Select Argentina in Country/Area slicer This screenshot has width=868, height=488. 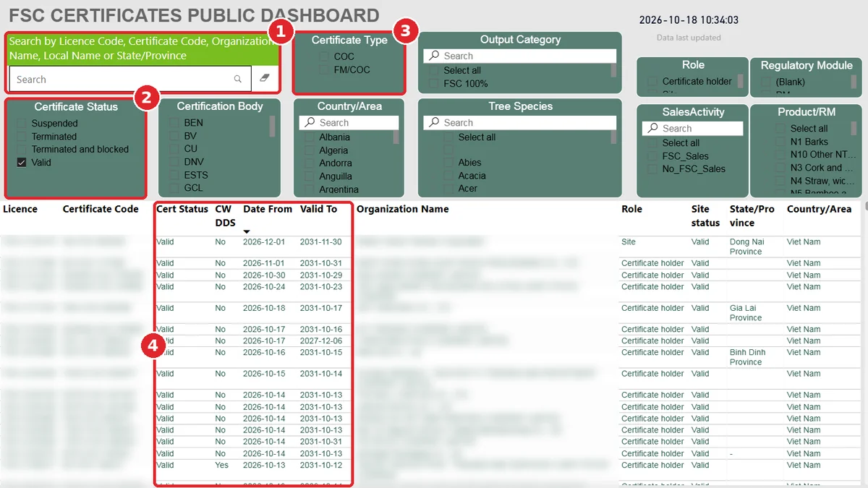point(310,189)
